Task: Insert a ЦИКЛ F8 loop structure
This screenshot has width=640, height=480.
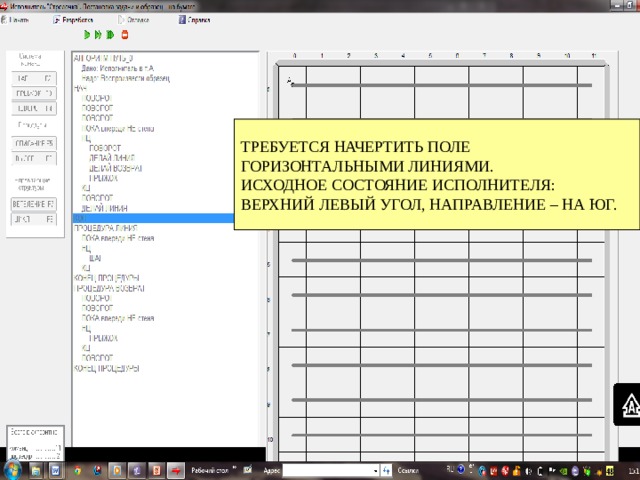Action: (x=34, y=219)
